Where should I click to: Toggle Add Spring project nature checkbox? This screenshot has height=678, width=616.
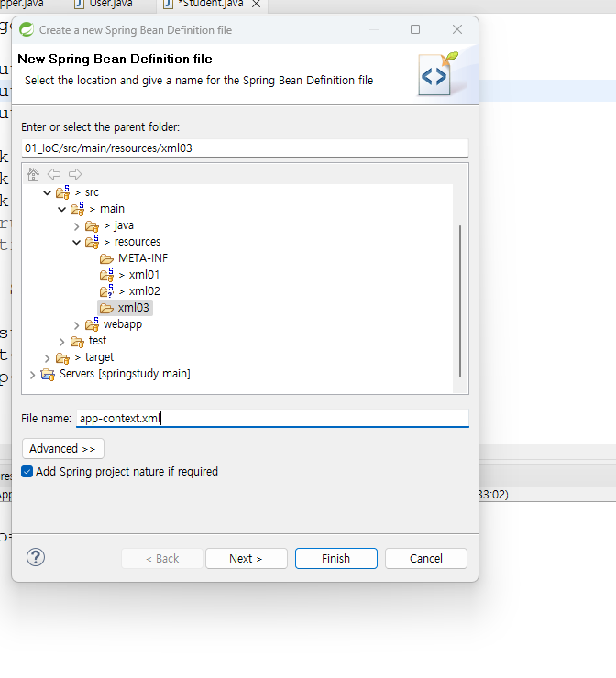click(x=27, y=471)
